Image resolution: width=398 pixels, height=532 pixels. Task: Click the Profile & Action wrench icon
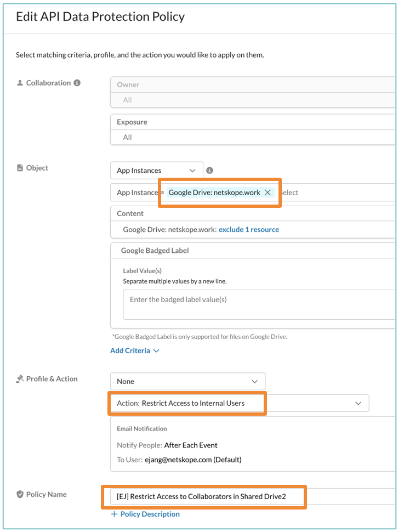(20, 378)
